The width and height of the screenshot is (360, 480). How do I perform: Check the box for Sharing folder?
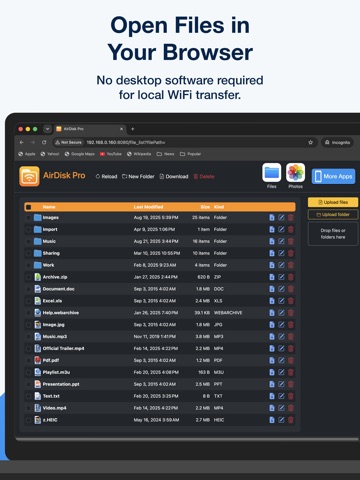tap(29, 253)
